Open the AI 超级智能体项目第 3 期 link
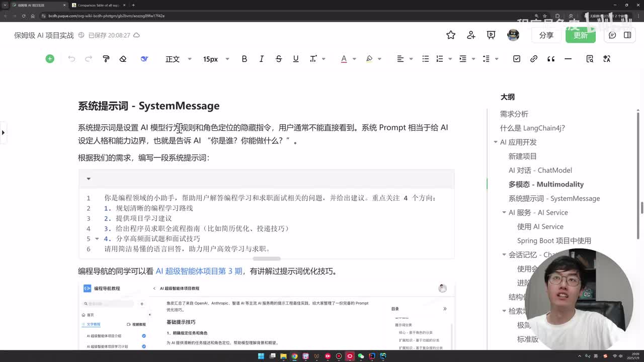The height and width of the screenshot is (362, 644). point(199,271)
